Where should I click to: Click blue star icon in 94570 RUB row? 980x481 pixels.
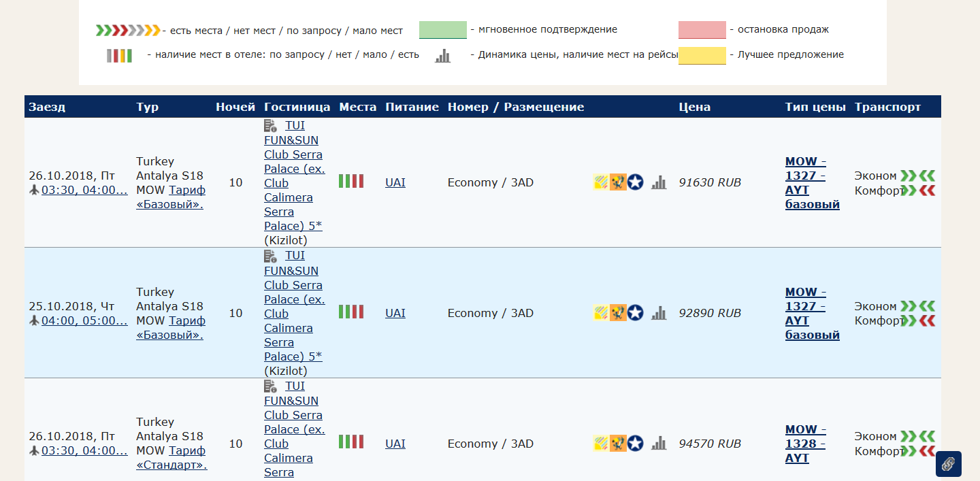(x=635, y=443)
